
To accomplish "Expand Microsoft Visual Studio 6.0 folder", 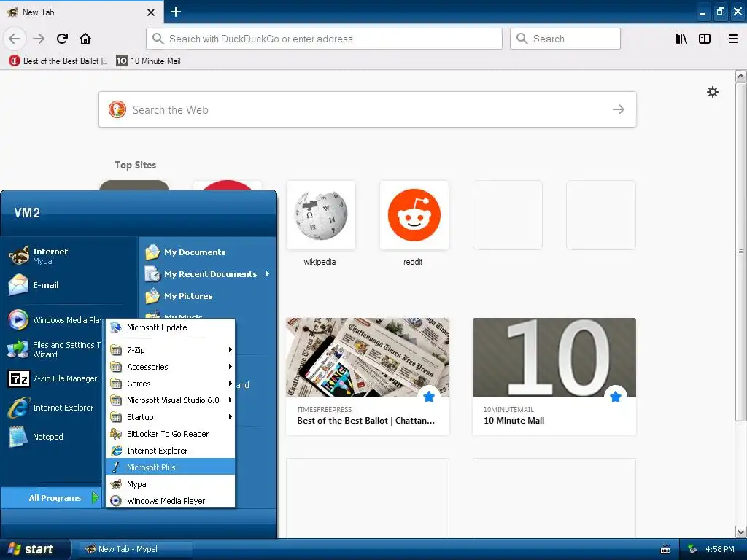I will click(x=171, y=400).
